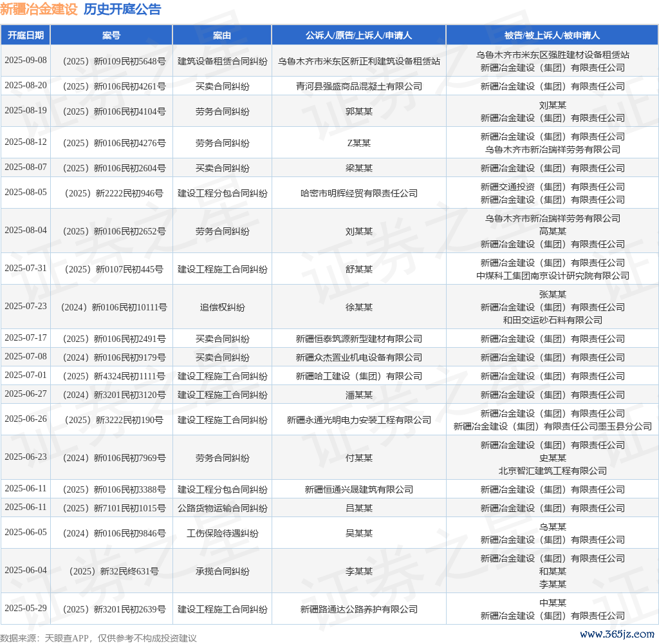The image size is (659, 644).
Task: Select the 公路货物运输合同纠纷 cell
Action: pyautogui.click(x=222, y=508)
